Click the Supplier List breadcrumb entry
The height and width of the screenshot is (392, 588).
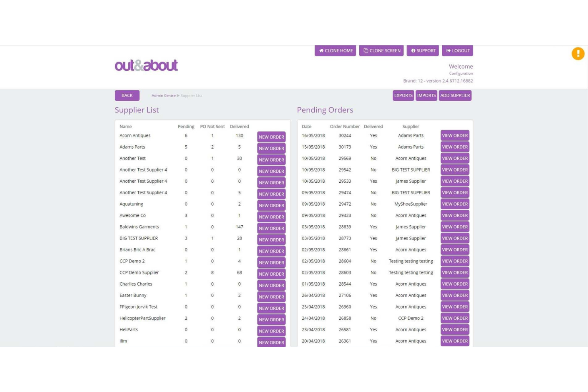pos(191,95)
